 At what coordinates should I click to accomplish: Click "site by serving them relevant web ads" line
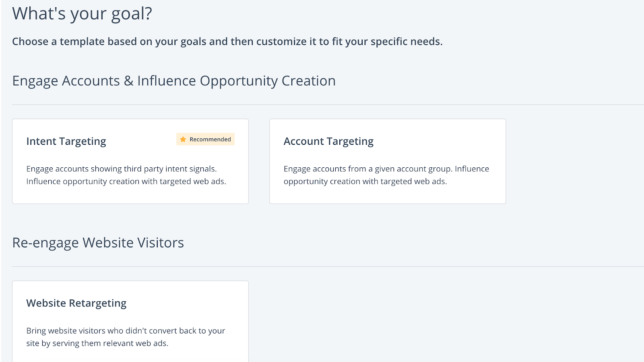point(97,343)
